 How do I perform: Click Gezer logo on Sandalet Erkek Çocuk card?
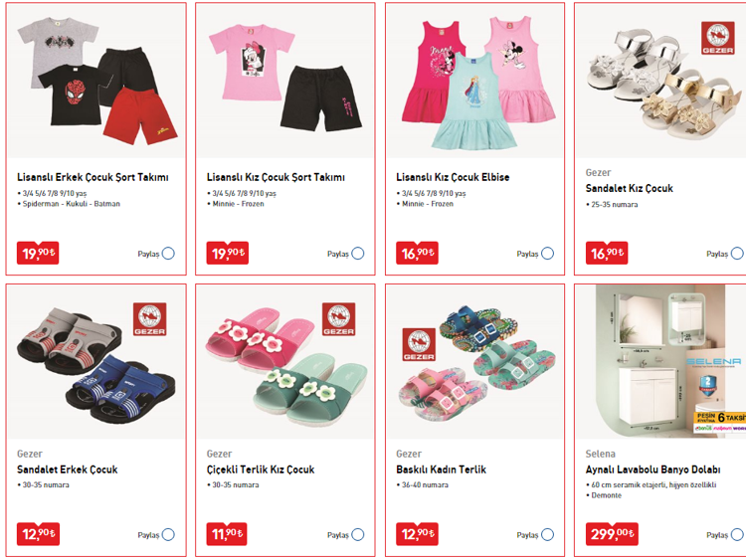pyautogui.click(x=150, y=318)
